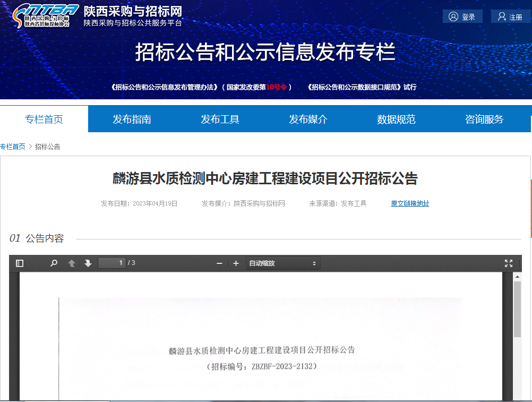Click the 发布媒介：陕西采购与招标网 text

tap(243, 203)
